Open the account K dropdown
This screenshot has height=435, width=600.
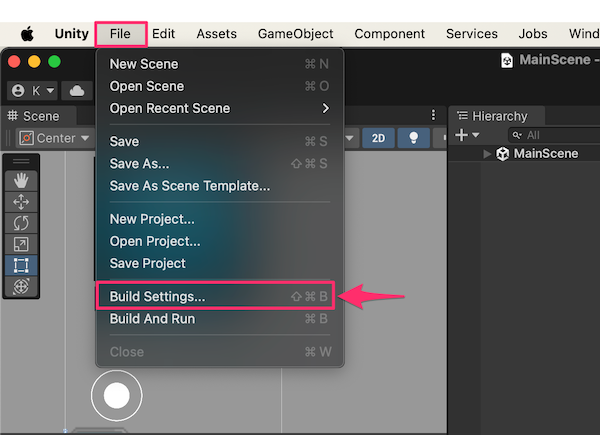coord(33,91)
